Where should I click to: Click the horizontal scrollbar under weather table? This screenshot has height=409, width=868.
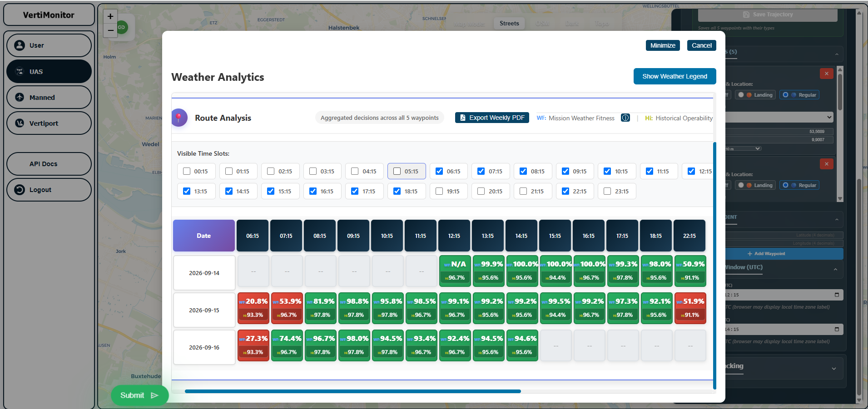[353, 391]
